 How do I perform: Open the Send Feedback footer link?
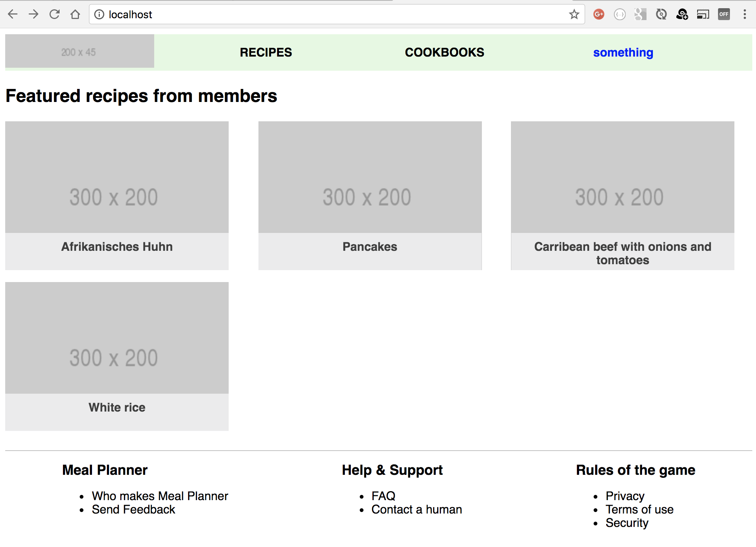click(133, 509)
